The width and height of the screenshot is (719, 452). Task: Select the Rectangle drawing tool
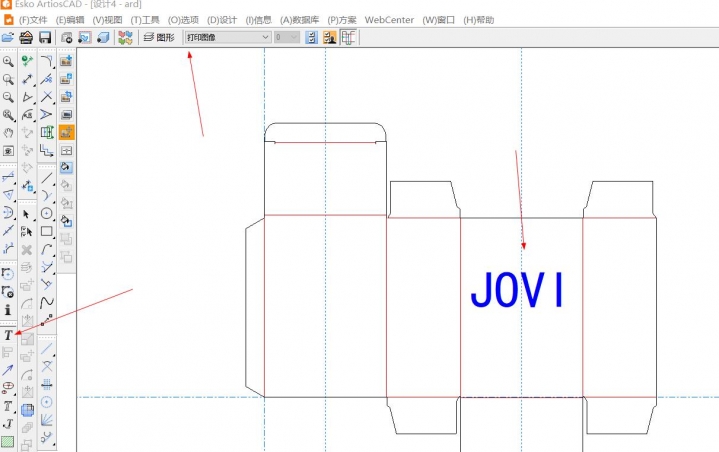[x=47, y=232]
